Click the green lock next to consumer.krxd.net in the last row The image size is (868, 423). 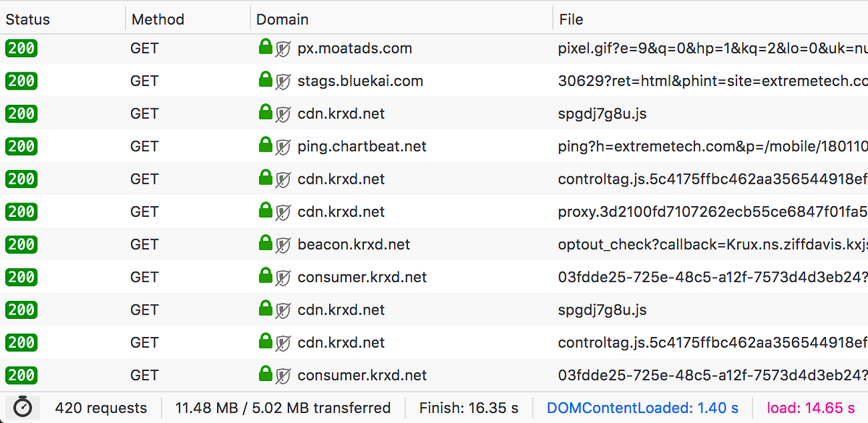[x=265, y=375]
